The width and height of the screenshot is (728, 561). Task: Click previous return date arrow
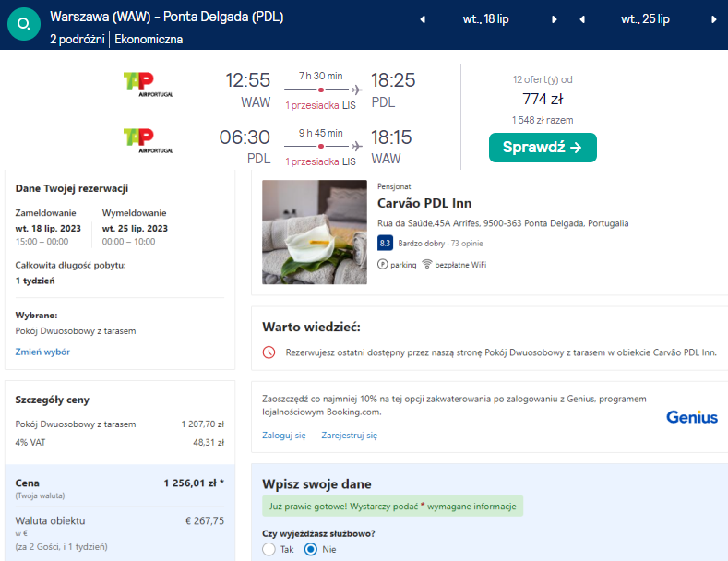(x=582, y=19)
